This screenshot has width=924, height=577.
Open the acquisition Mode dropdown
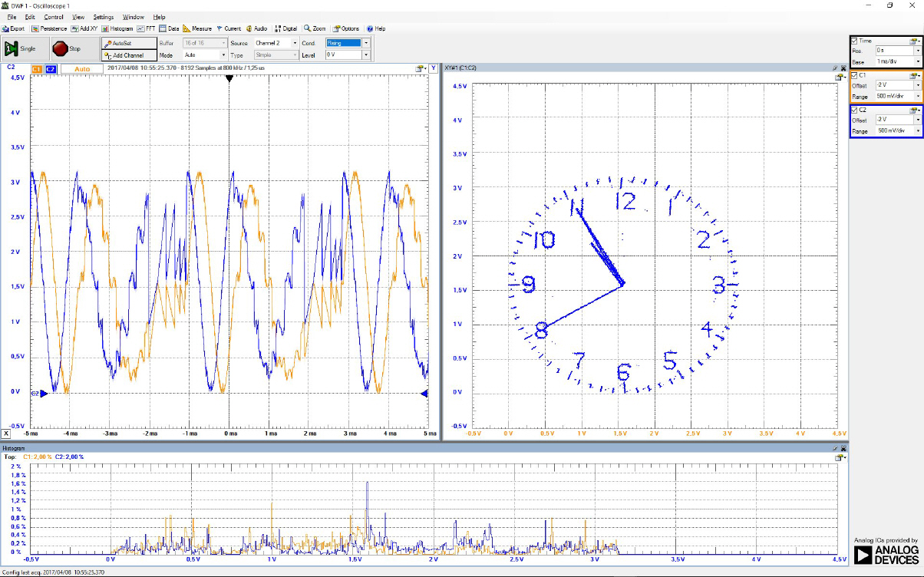pos(205,55)
